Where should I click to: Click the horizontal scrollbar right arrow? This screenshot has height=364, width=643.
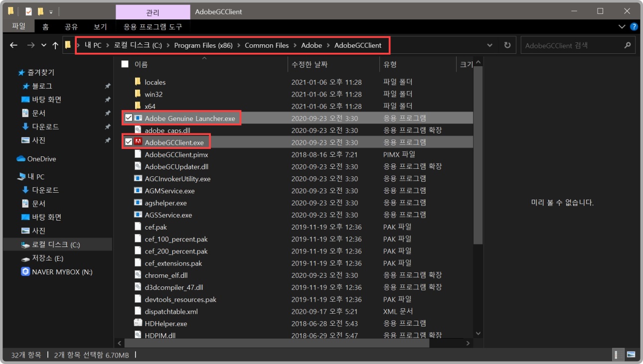coord(468,343)
